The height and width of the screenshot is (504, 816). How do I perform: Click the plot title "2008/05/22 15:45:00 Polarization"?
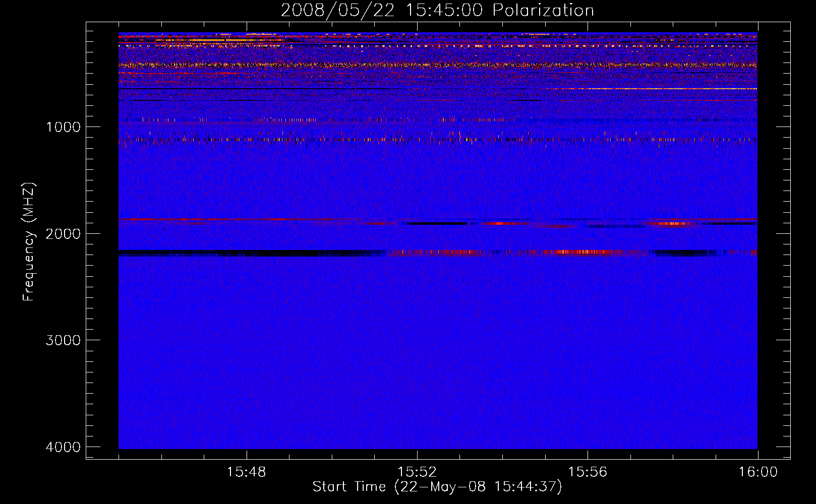click(x=437, y=11)
